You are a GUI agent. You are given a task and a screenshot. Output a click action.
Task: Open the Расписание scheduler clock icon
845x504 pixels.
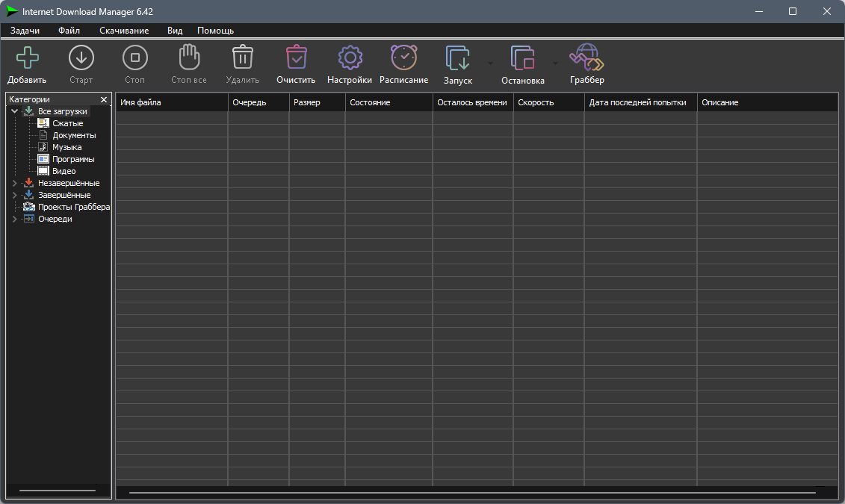tap(403, 58)
